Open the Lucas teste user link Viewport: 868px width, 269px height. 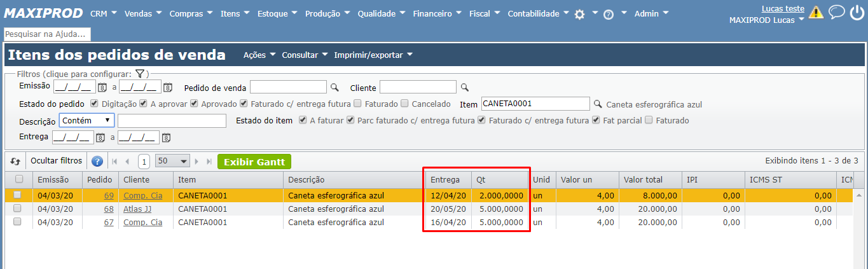click(783, 9)
